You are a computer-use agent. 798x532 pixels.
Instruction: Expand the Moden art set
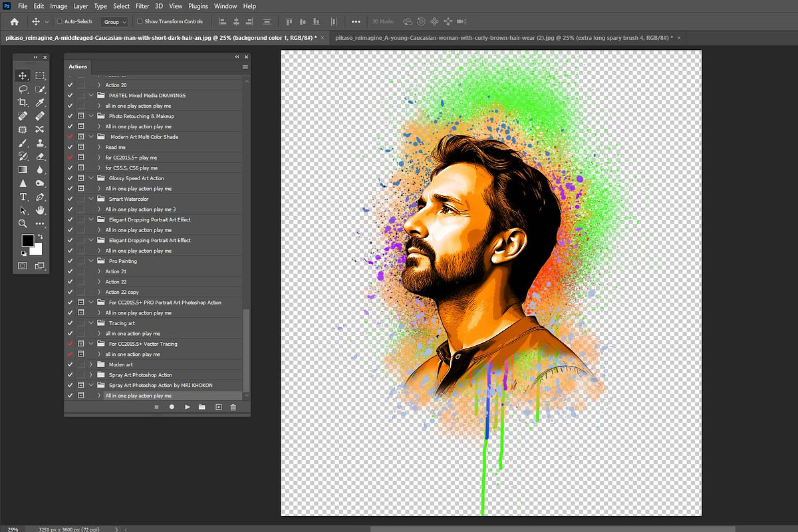91,364
